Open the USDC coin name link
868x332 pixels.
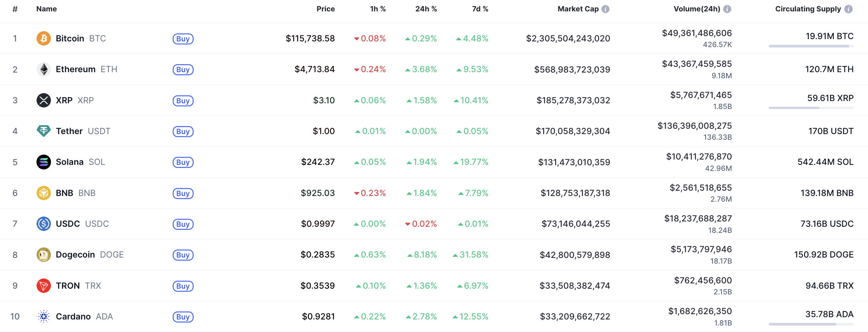click(x=68, y=224)
